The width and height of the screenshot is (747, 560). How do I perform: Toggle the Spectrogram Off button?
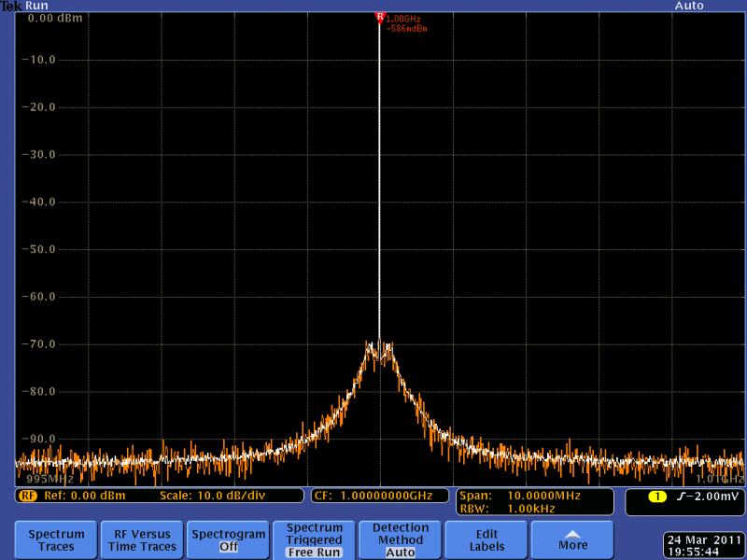coord(228,540)
